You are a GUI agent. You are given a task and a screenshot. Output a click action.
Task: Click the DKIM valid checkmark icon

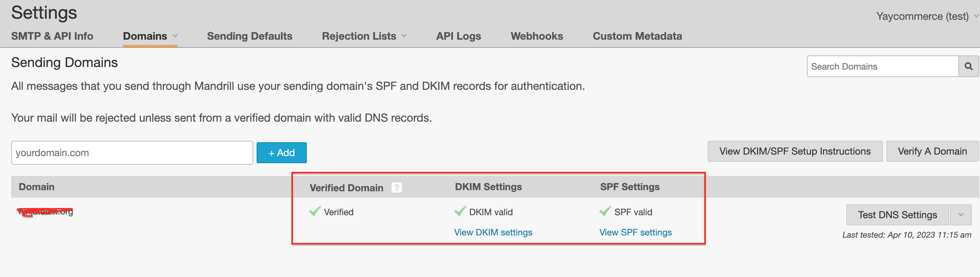pyautogui.click(x=460, y=211)
